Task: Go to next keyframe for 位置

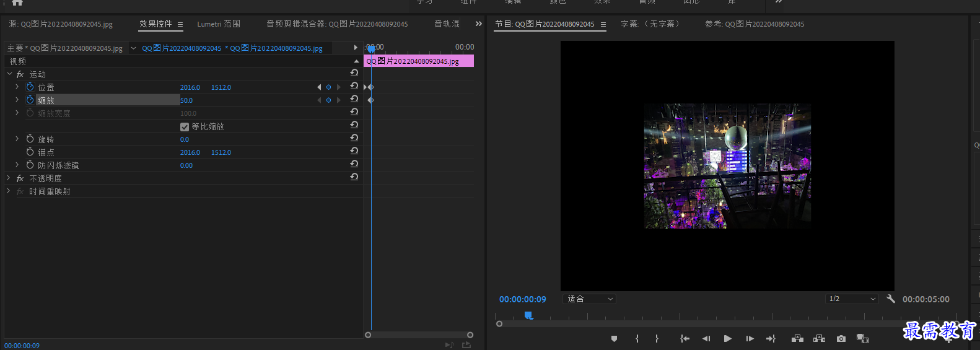Action: click(x=338, y=87)
